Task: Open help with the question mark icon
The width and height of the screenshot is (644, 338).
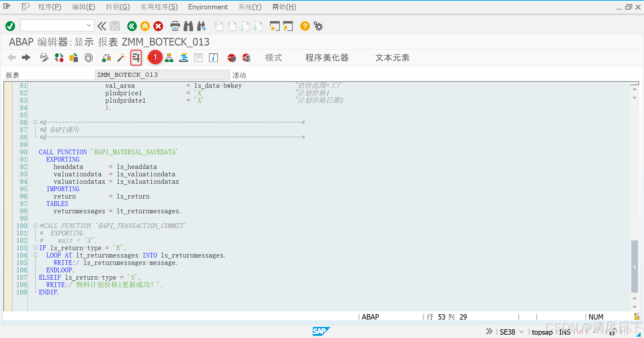Action: click(305, 26)
